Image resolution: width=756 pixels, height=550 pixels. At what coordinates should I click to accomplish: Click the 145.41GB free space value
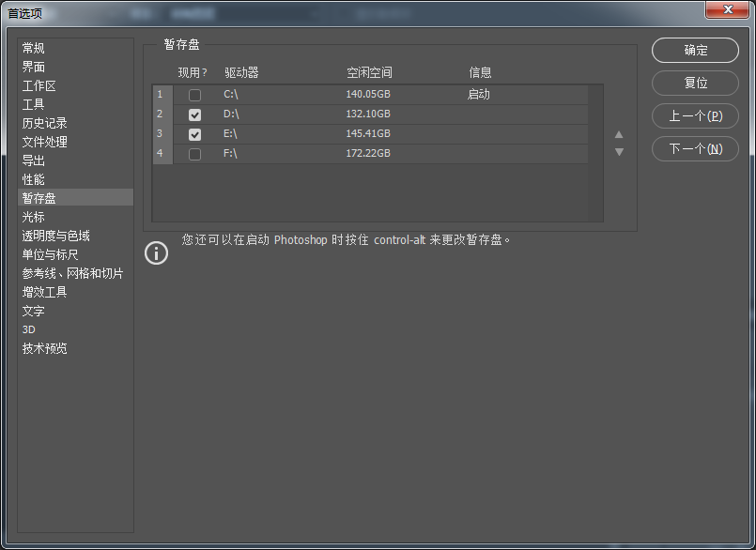pos(368,133)
